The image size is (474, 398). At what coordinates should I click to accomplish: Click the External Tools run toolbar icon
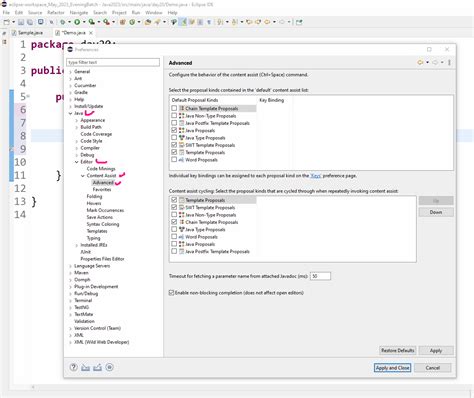coord(106,22)
